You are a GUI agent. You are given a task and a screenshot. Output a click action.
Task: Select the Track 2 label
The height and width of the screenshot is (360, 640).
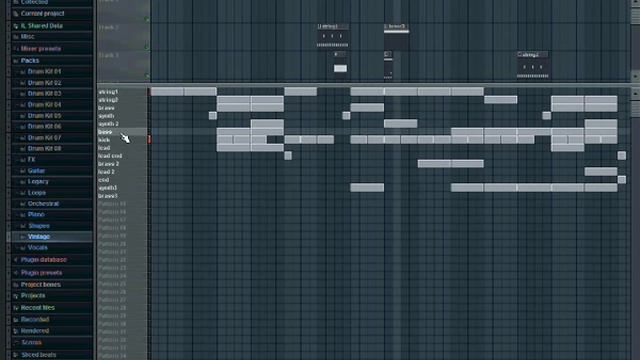tap(108, 27)
